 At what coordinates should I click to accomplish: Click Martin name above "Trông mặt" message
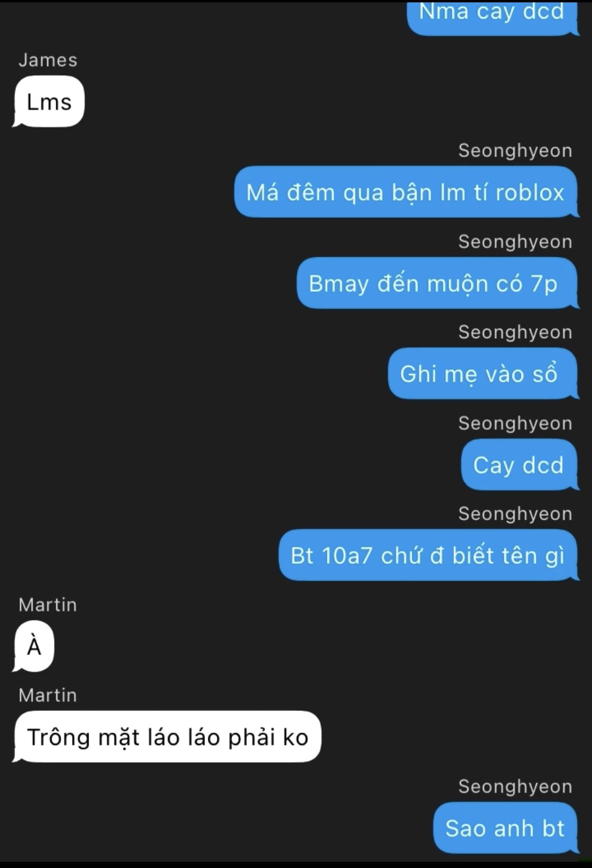(x=48, y=696)
